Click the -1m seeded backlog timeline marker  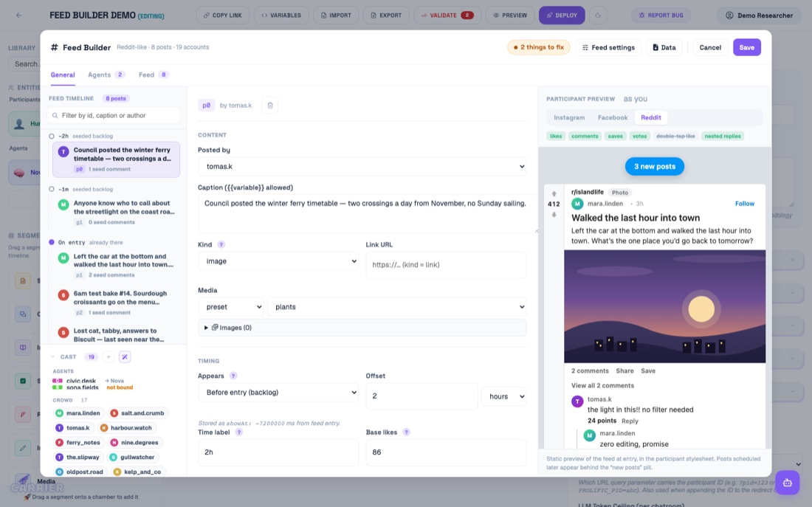click(51, 189)
